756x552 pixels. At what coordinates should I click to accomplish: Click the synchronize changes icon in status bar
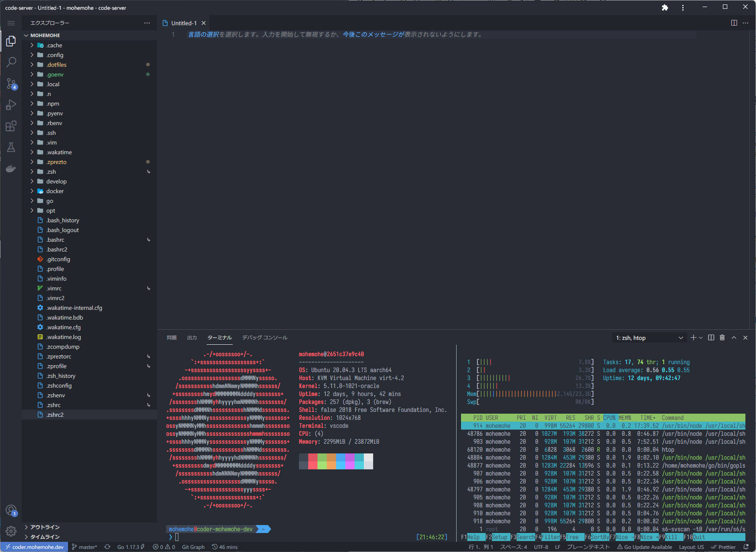(107, 547)
